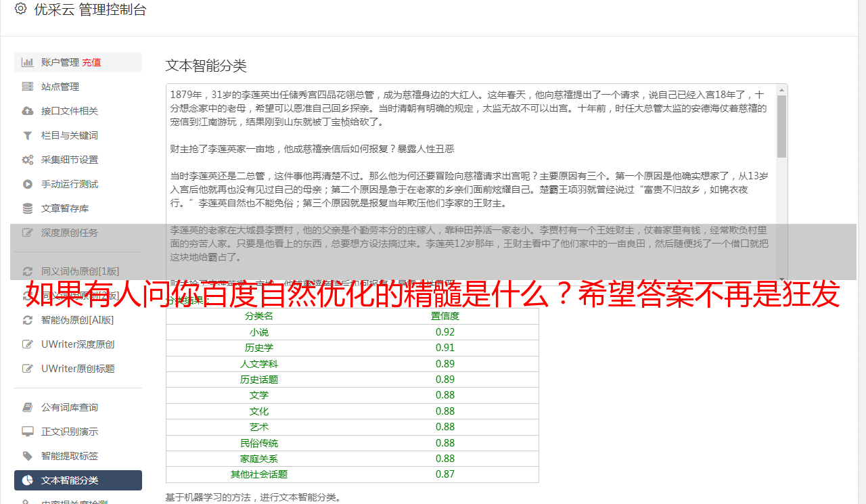Click the gears icon beside 采集细节设置
Viewport: 866px width, 504px height.
coord(28,160)
